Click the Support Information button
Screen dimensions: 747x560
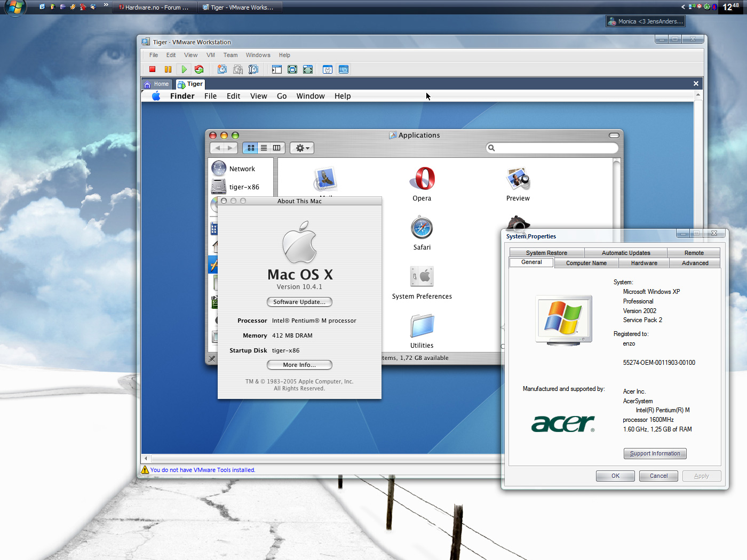[x=655, y=453]
